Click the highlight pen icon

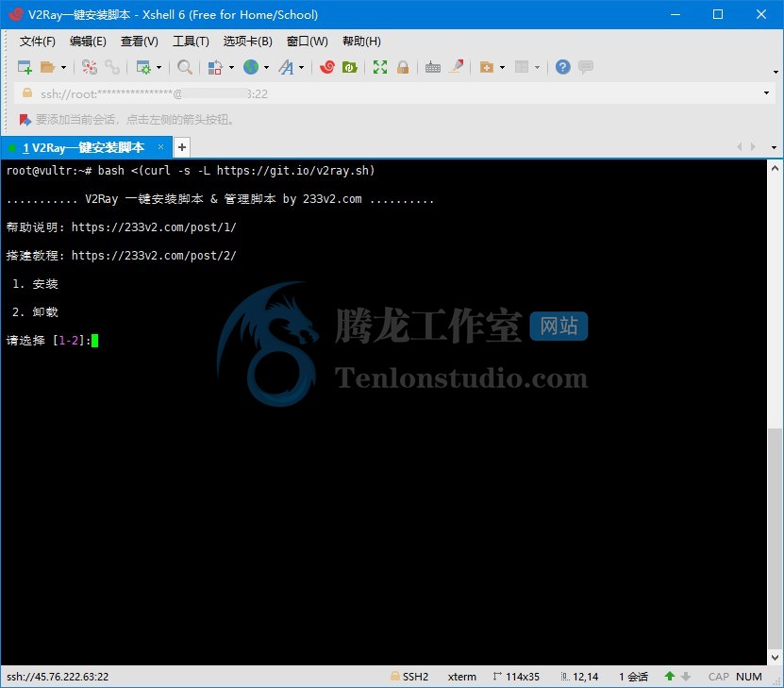click(456, 66)
